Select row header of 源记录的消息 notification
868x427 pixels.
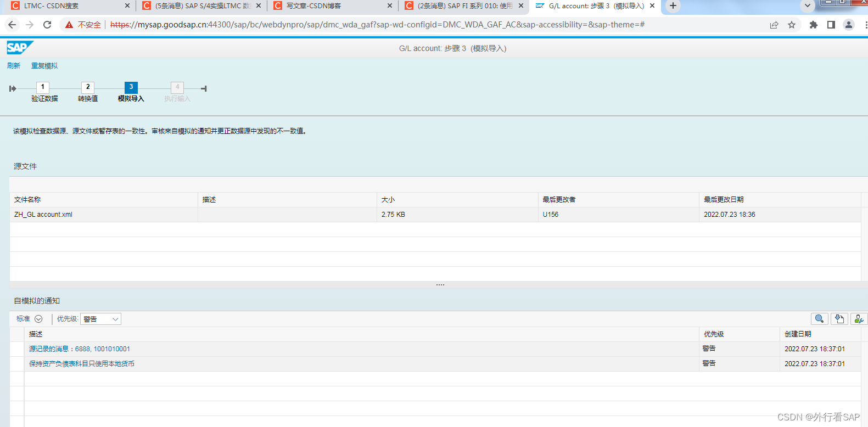click(x=17, y=349)
